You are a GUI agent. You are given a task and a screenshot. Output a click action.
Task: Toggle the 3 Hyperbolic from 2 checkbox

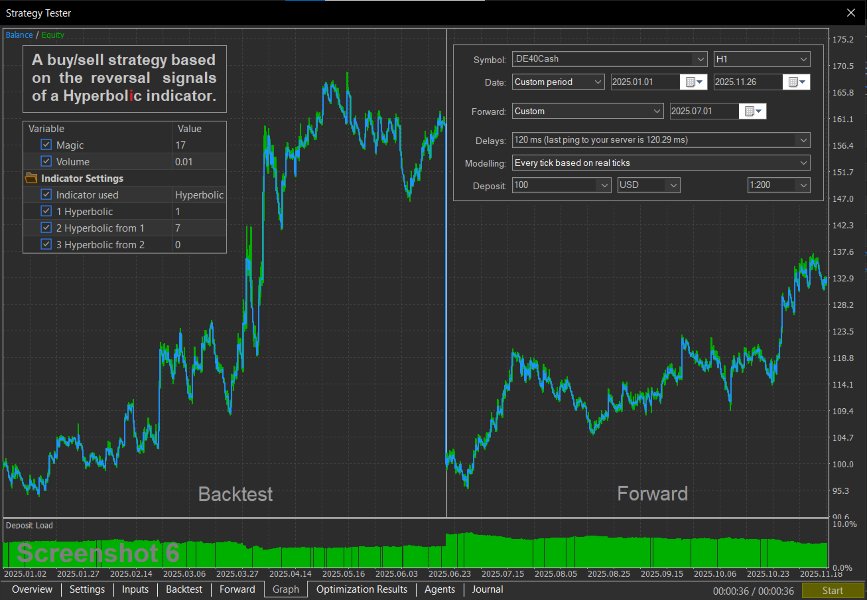[x=46, y=244]
